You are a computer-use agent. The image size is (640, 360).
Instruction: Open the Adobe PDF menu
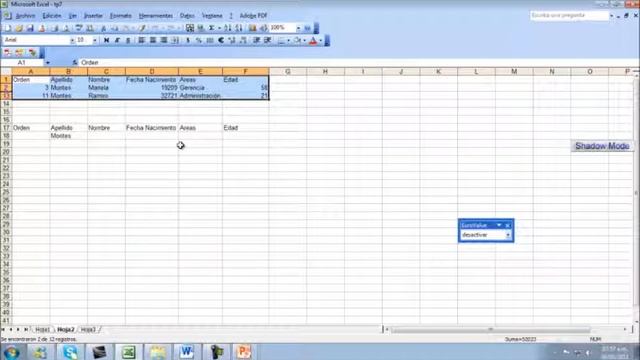[x=253, y=16]
